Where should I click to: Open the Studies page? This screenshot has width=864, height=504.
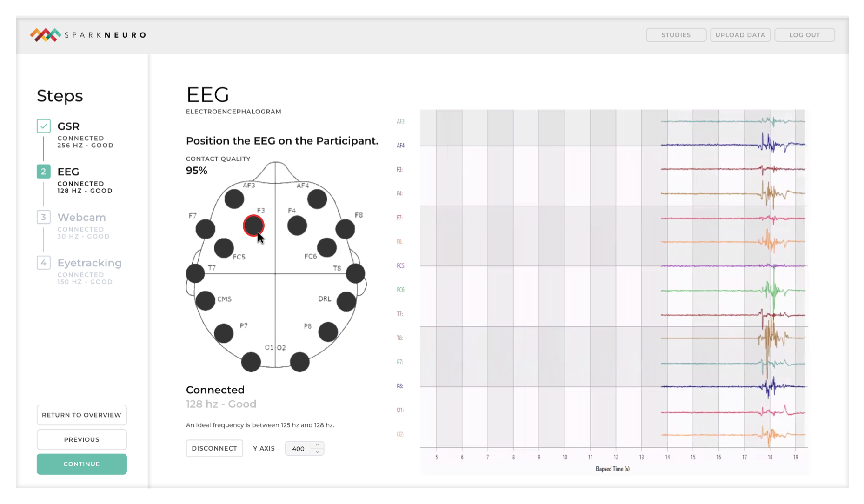coord(676,35)
